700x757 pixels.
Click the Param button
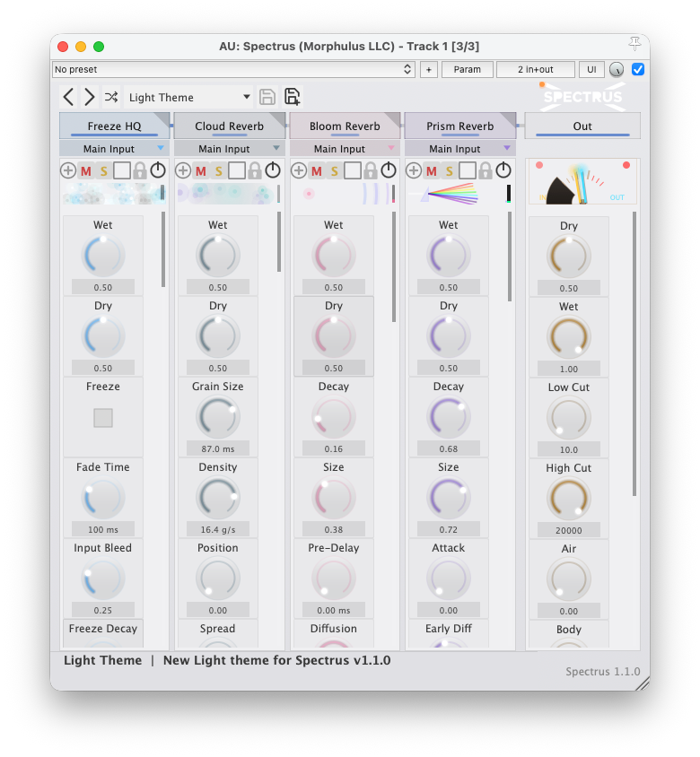click(x=468, y=70)
